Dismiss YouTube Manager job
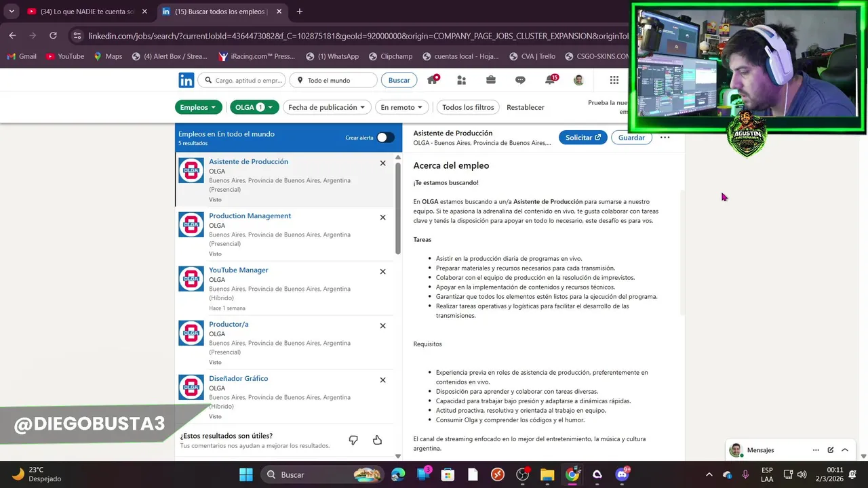The width and height of the screenshot is (868, 488). click(x=382, y=272)
